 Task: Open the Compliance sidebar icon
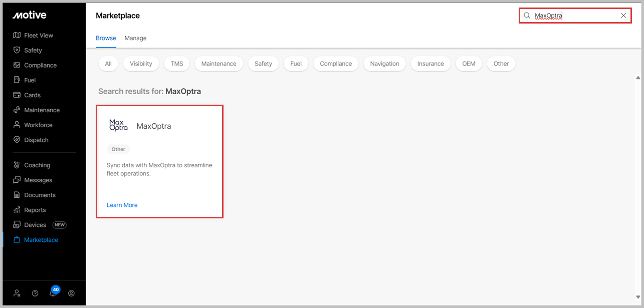pyautogui.click(x=17, y=65)
